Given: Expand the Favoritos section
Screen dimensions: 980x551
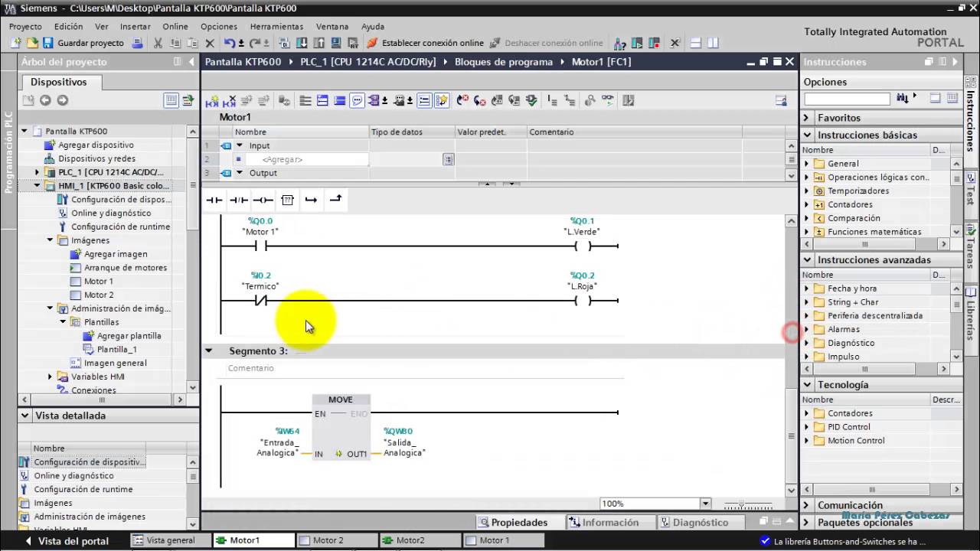Looking at the screenshot, I should (806, 118).
